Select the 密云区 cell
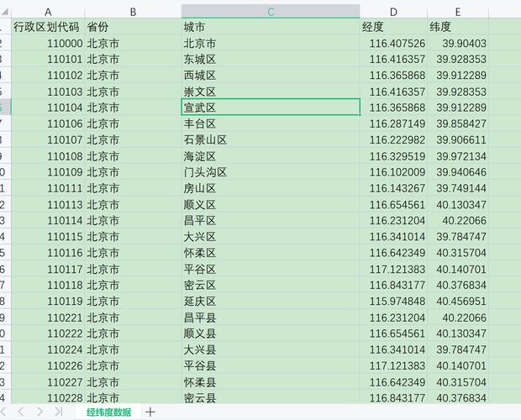This screenshot has width=521, height=420. 271,285
